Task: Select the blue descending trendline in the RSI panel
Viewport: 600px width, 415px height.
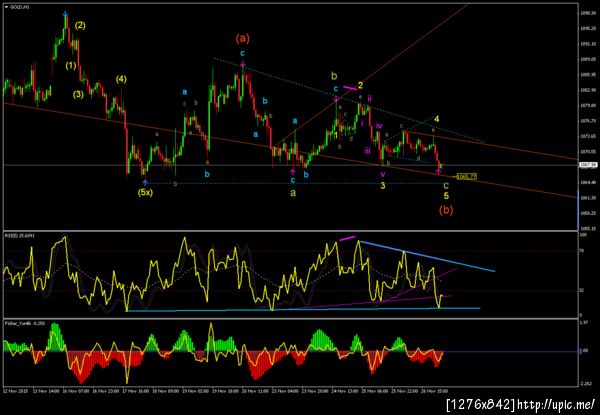Action: point(427,256)
